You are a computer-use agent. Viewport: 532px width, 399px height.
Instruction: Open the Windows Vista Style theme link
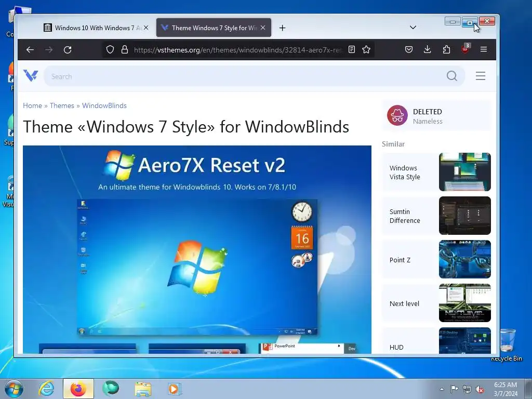click(405, 172)
